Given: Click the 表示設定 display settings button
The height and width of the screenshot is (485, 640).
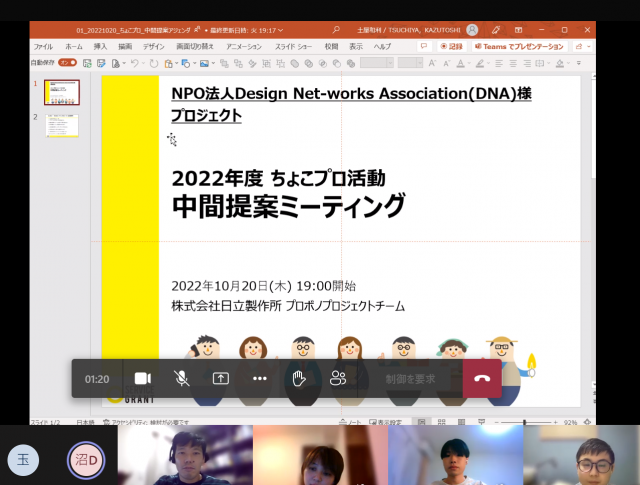Looking at the screenshot, I should [x=385, y=422].
